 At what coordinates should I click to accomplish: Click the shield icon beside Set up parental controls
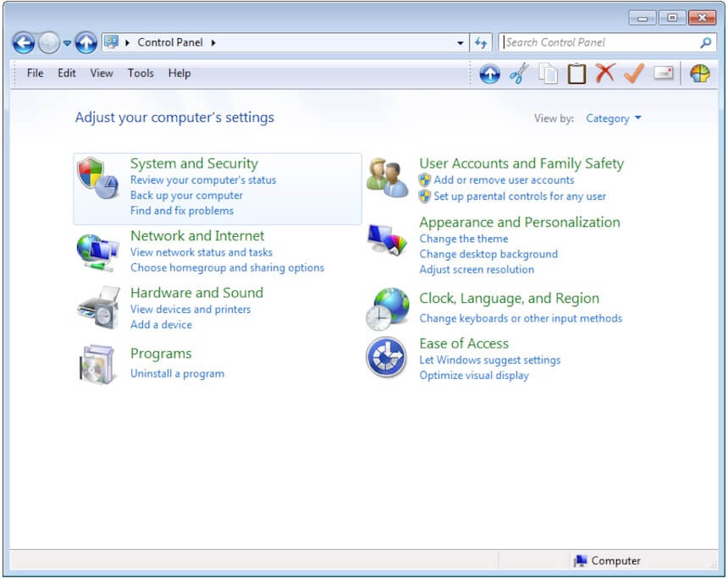[x=424, y=196]
